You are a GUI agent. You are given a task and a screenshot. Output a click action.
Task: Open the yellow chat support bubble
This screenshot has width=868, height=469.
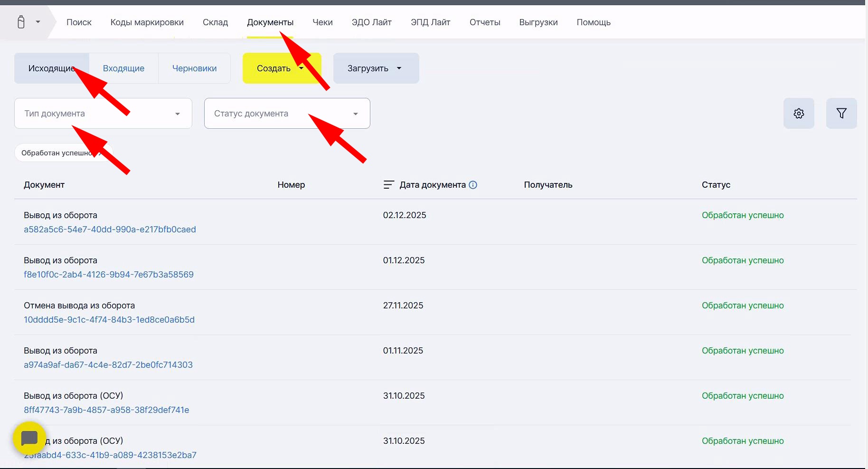click(29, 438)
